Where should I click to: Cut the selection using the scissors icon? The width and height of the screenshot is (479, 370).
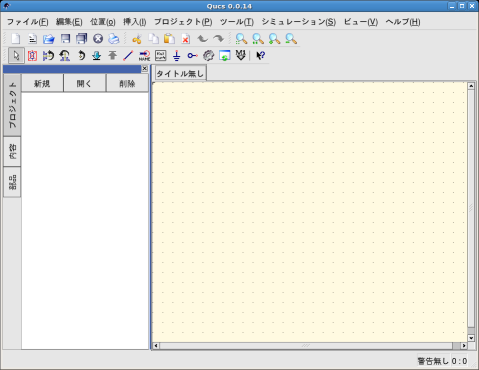(137, 39)
